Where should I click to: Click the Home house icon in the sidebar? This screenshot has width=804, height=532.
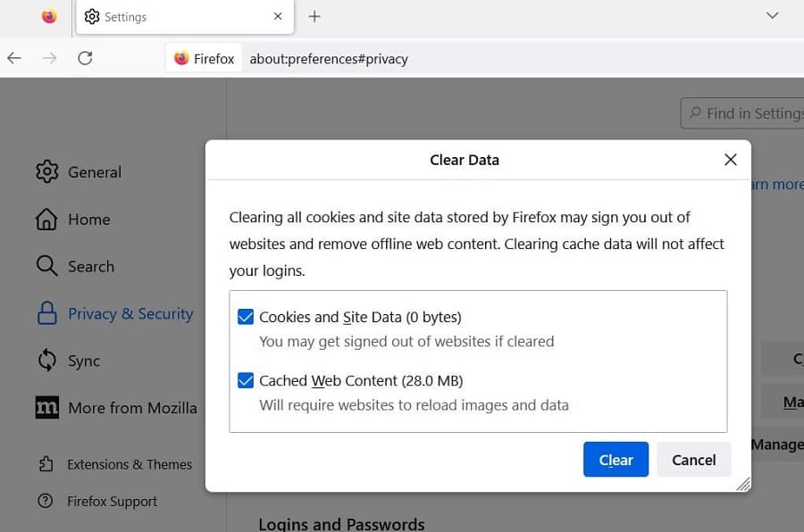(x=46, y=219)
